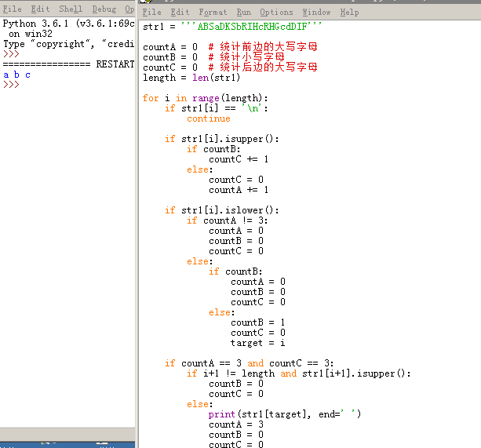Open the Run menu in the editor
This screenshot has height=448, width=481.
click(244, 13)
